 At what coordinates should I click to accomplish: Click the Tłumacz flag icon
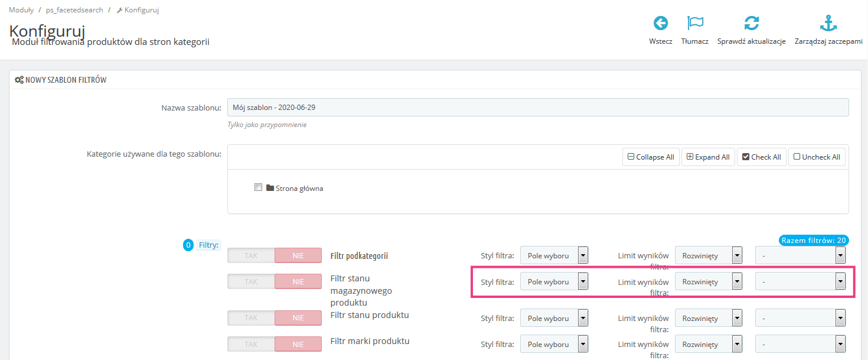click(695, 24)
